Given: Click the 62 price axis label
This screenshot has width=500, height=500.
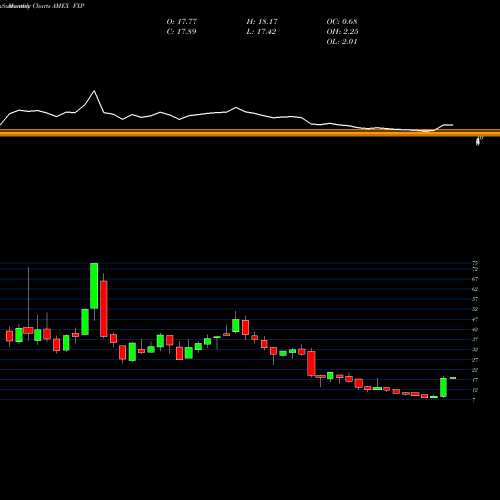Looking at the screenshot, I should (475, 289).
